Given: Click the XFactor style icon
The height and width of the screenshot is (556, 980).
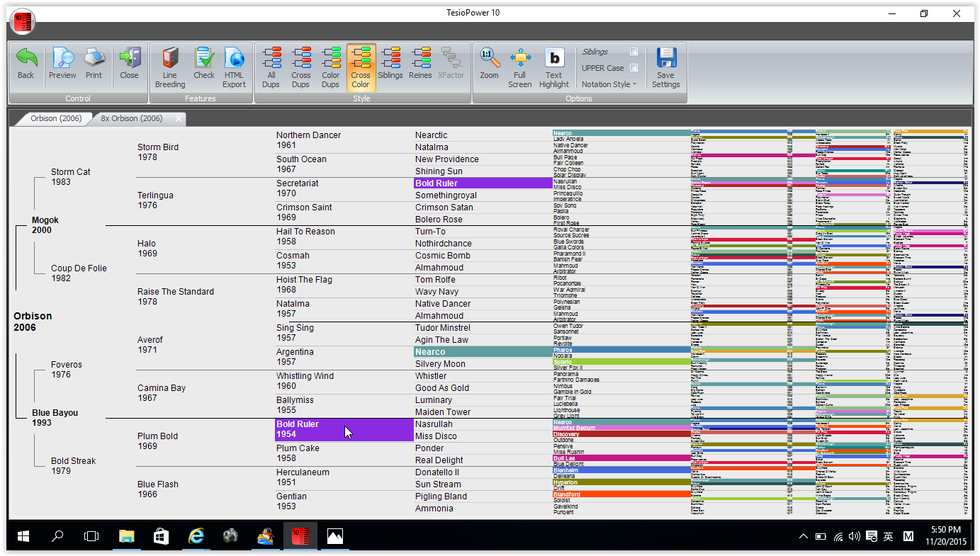Looking at the screenshot, I should [x=451, y=59].
